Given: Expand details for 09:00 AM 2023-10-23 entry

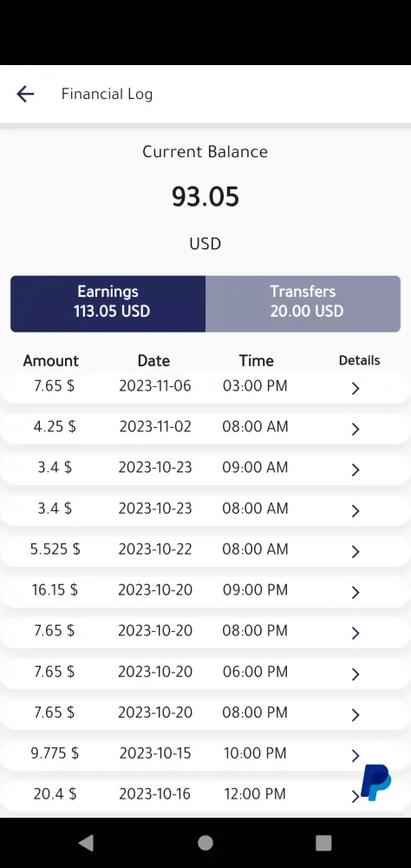Looking at the screenshot, I should click(x=356, y=470).
